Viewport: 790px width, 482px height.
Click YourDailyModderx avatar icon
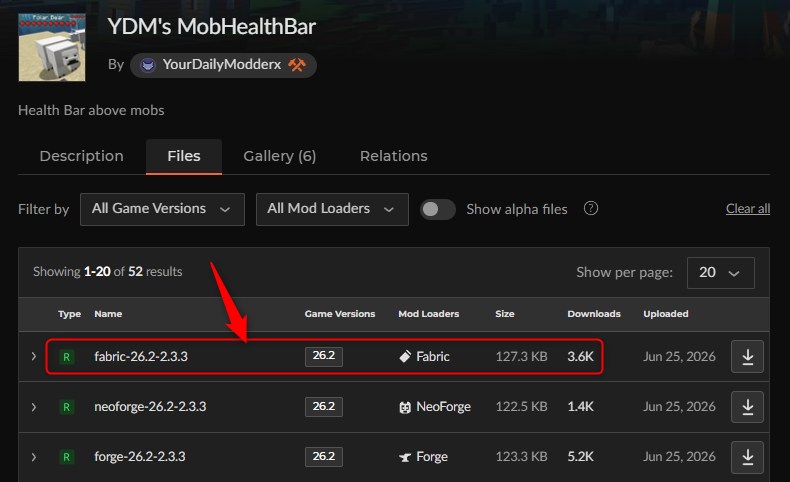pyautogui.click(x=148, y=65)
